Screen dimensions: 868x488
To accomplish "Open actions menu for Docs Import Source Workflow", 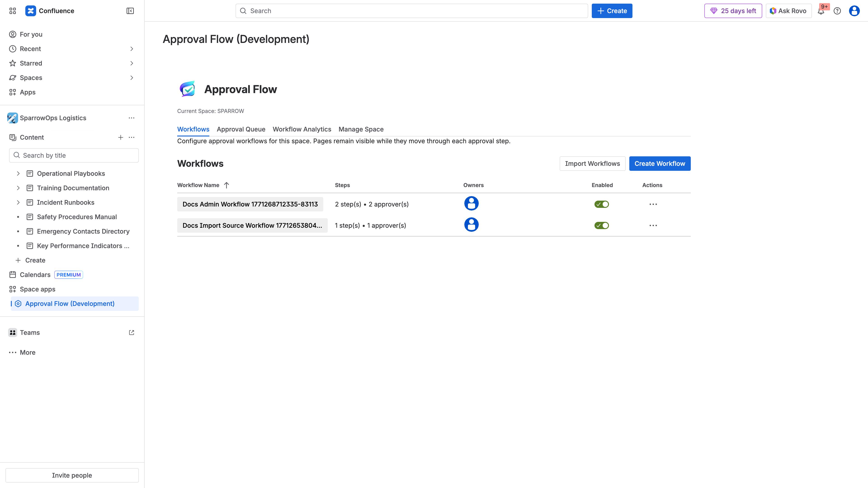I will 653,225.
